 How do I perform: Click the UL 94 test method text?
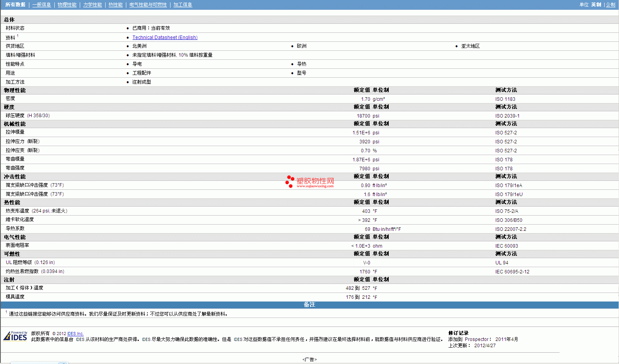(502, 263)
